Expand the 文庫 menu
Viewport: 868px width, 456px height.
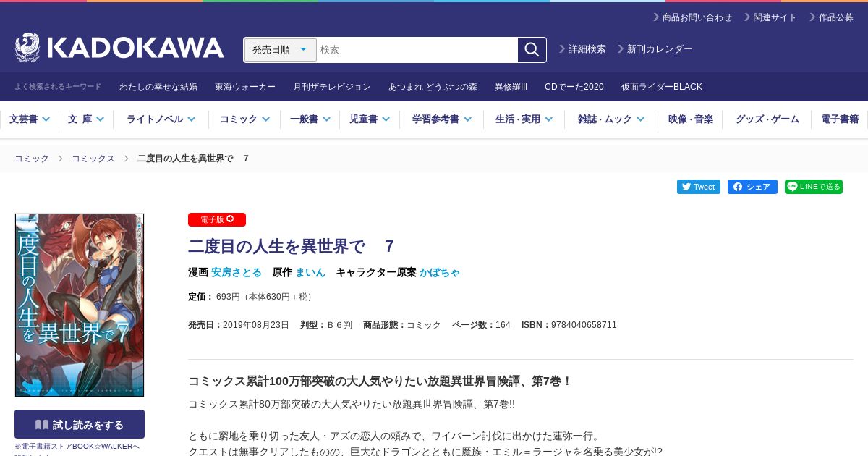pyautogui.click(x=86, y=119)
